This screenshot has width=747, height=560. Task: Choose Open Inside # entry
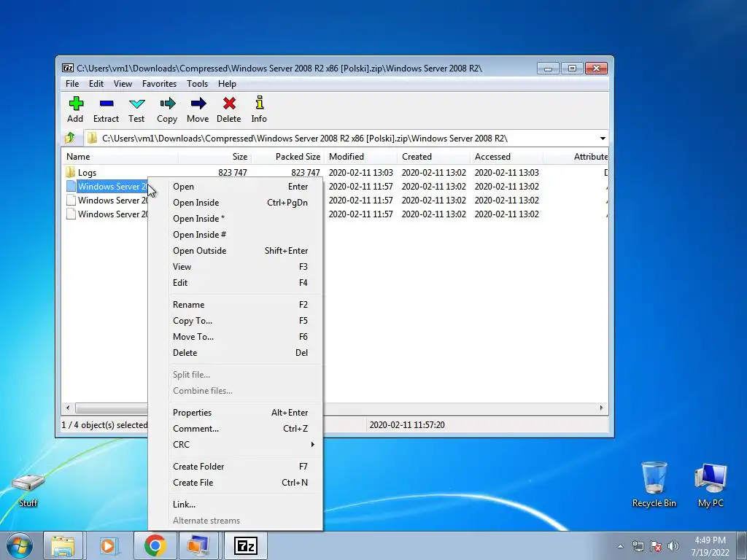tap(236, 235)
